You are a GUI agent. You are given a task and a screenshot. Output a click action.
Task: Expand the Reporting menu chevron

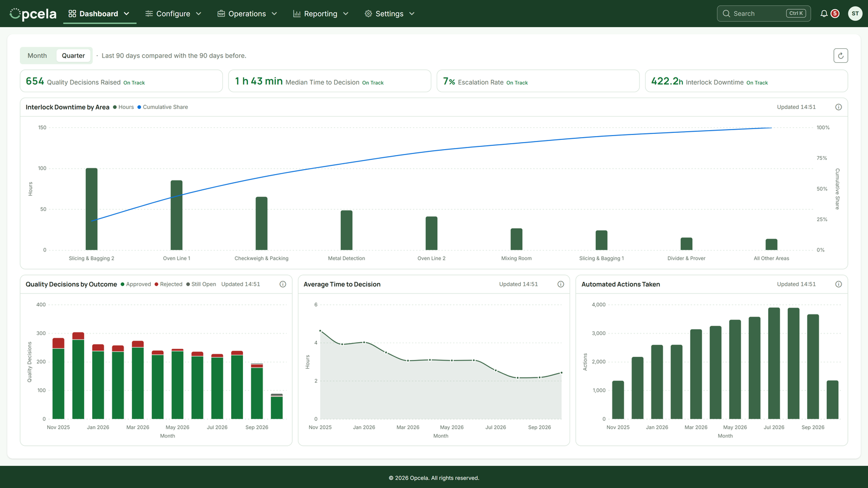coord(346,14)
